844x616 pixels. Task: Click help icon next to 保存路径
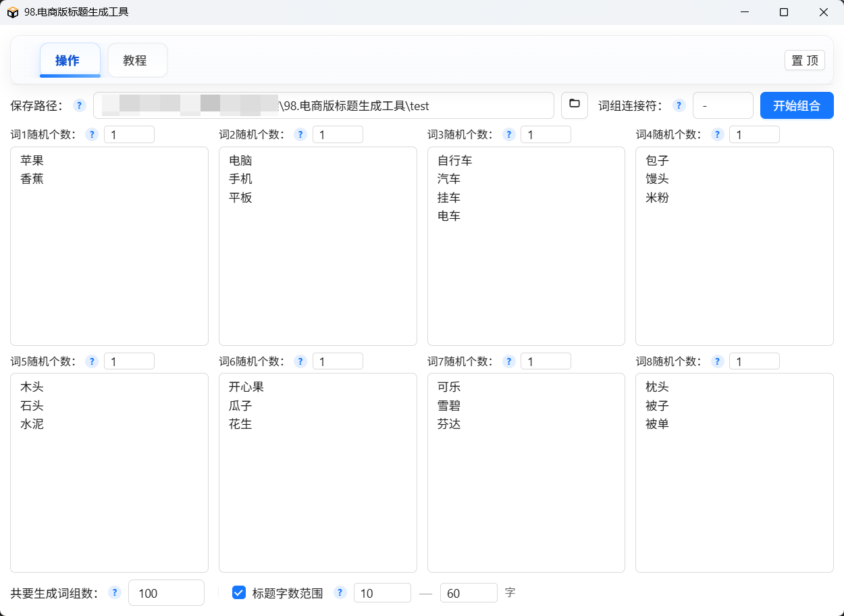(80, 105)
